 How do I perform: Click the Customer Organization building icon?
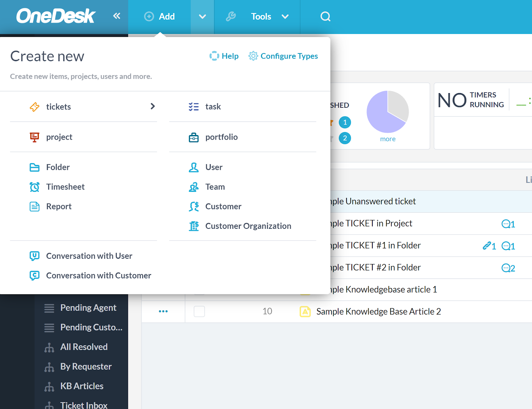click(x=194, y=226)
